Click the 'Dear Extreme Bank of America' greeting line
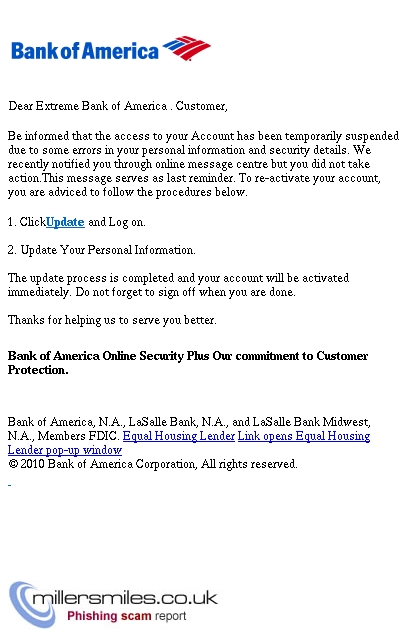Viewport: 408px width, 637px height. [118, 106]
